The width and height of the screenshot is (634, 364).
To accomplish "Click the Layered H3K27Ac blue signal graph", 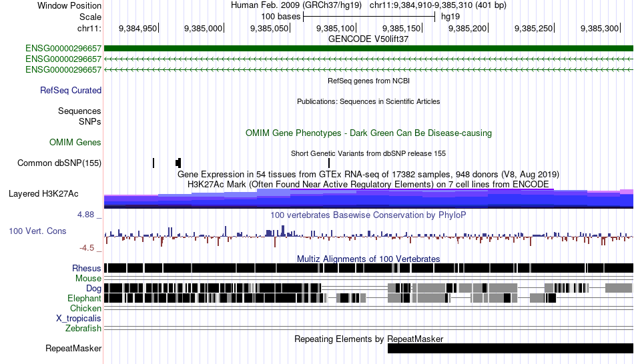I will pos(368,199).
